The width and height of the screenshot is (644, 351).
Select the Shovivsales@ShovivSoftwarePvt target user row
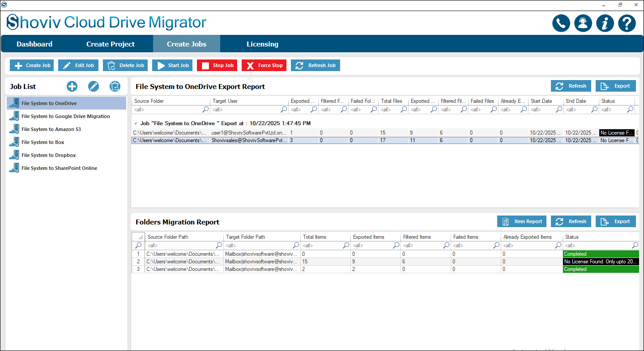(249, 140)
